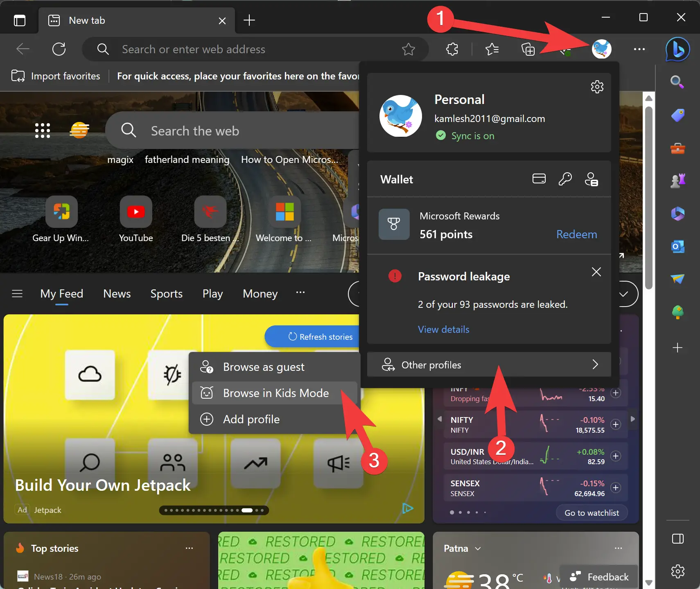700x589 pixels.
Task: Select Browse in Kids Mode
Action: click(275, 393)
